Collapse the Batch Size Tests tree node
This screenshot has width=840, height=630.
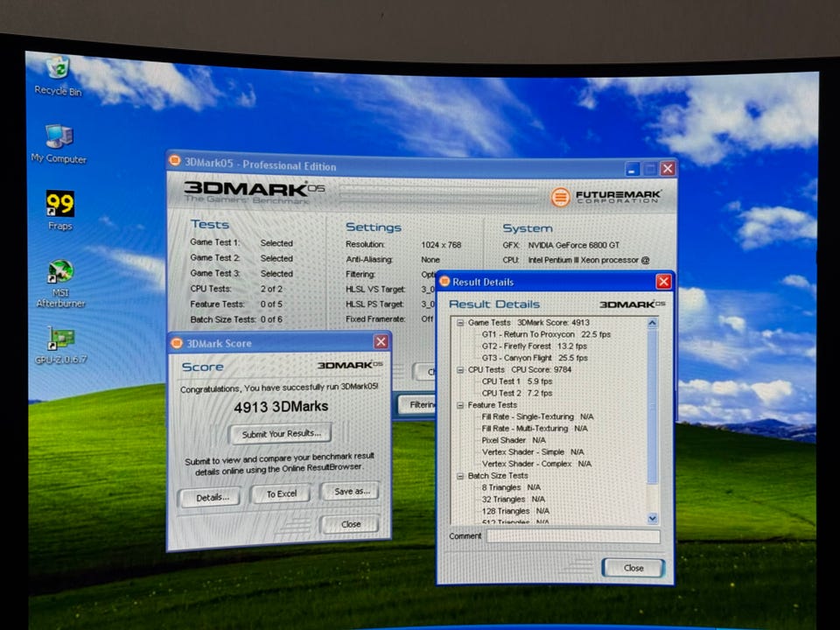[460, 476]
